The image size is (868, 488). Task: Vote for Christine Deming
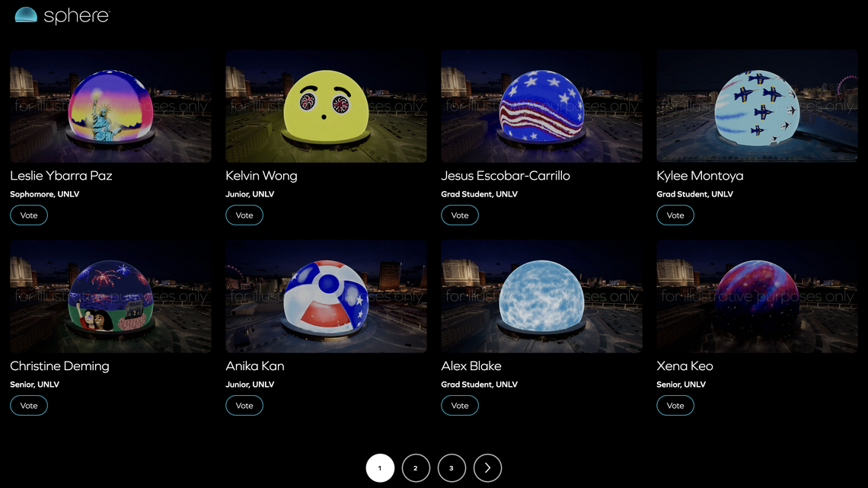(29, 406)
